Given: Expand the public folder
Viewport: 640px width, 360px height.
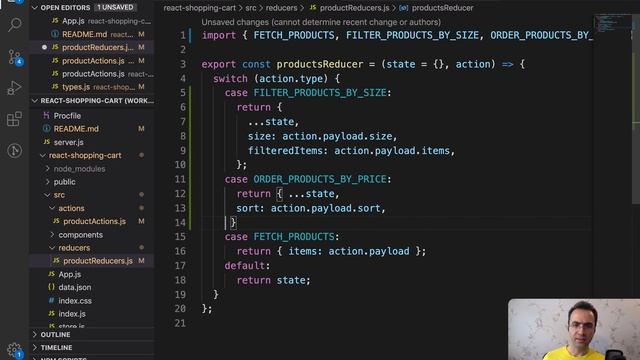Looking at the screenshot, I should (64, 182).
